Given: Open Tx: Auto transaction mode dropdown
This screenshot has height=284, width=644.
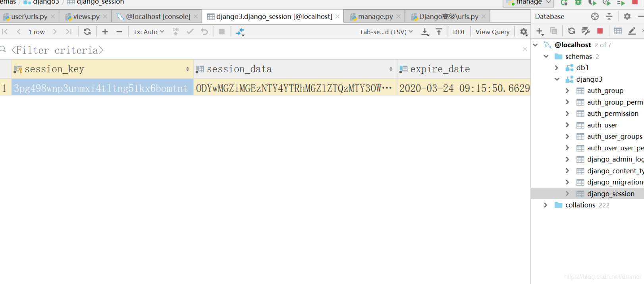Looking at the screenshot, I should click(148, 32).
